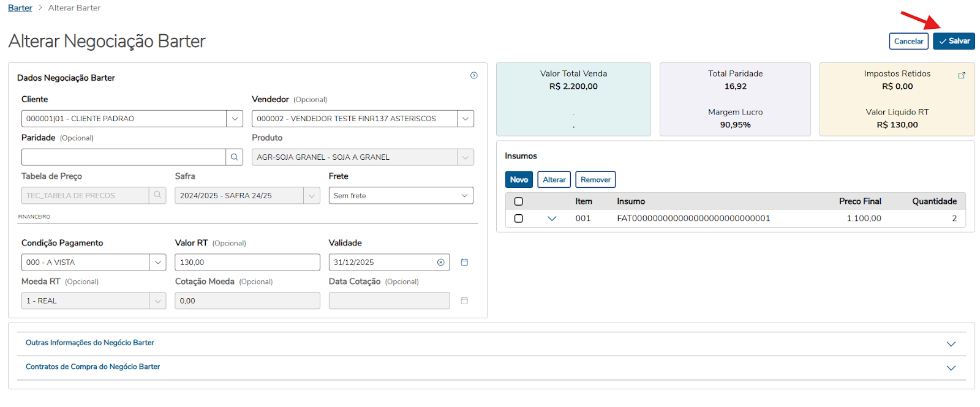The height and width of the screenshot is (407, 980).
Task: Click into the Valor RT input field
Action: click(x=247, y=263)
